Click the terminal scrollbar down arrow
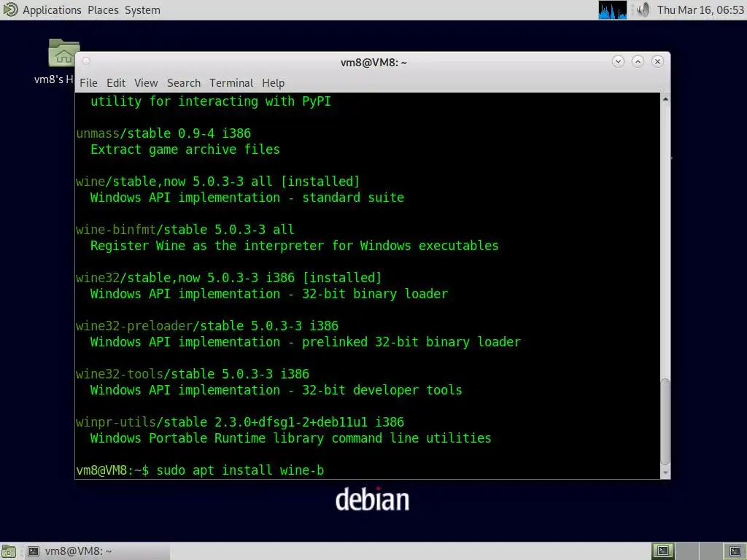This screenshot has height=560, width=747. [x=665, y=473]
